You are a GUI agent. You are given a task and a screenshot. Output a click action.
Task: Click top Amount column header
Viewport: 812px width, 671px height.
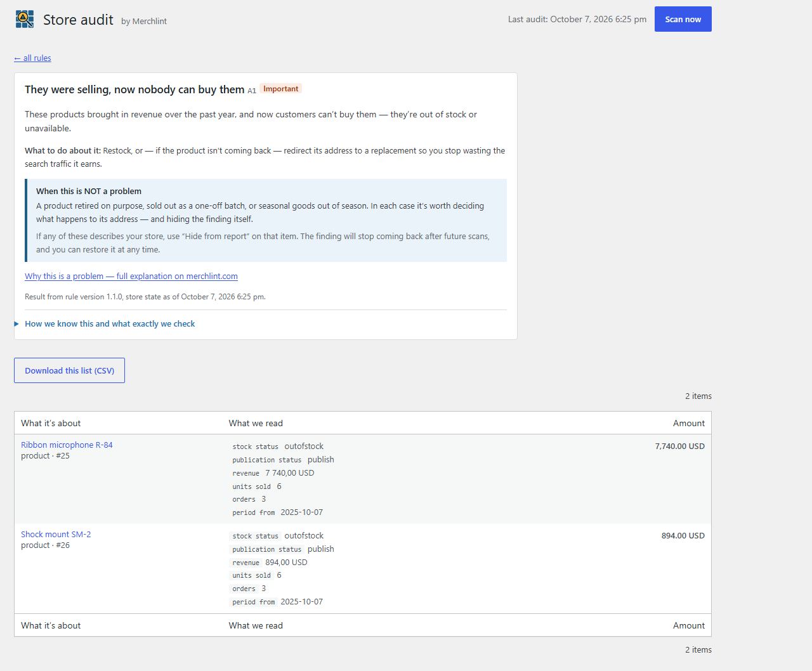(x=689, y=423)
